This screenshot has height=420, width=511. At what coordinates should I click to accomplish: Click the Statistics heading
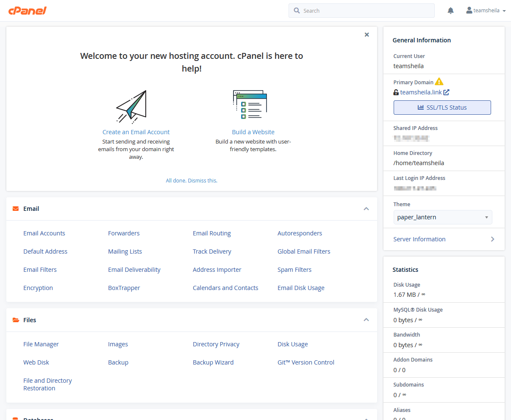pyautogui.click(x=405, y=270)
